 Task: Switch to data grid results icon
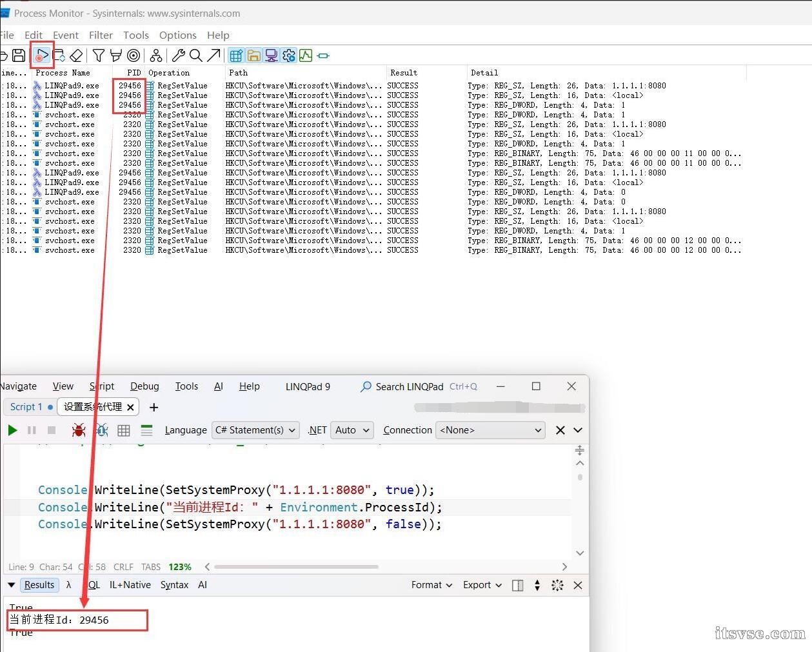coord(124,430)
